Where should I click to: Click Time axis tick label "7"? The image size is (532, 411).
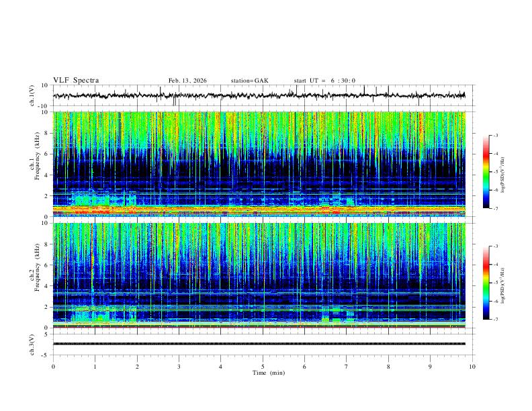click(347, 367)
